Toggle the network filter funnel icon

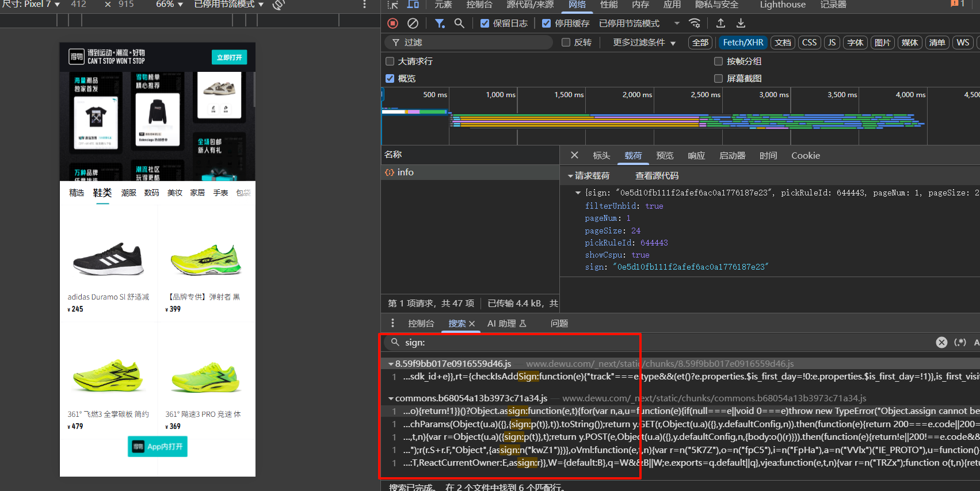click(x=440, y=24)
